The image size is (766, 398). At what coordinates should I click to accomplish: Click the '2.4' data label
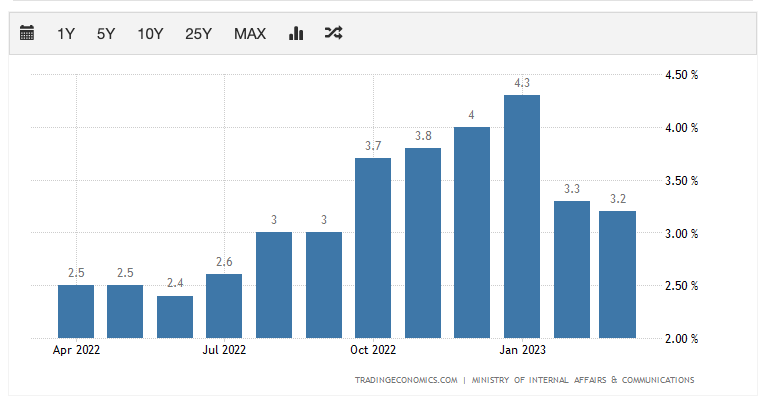[175, 283]
